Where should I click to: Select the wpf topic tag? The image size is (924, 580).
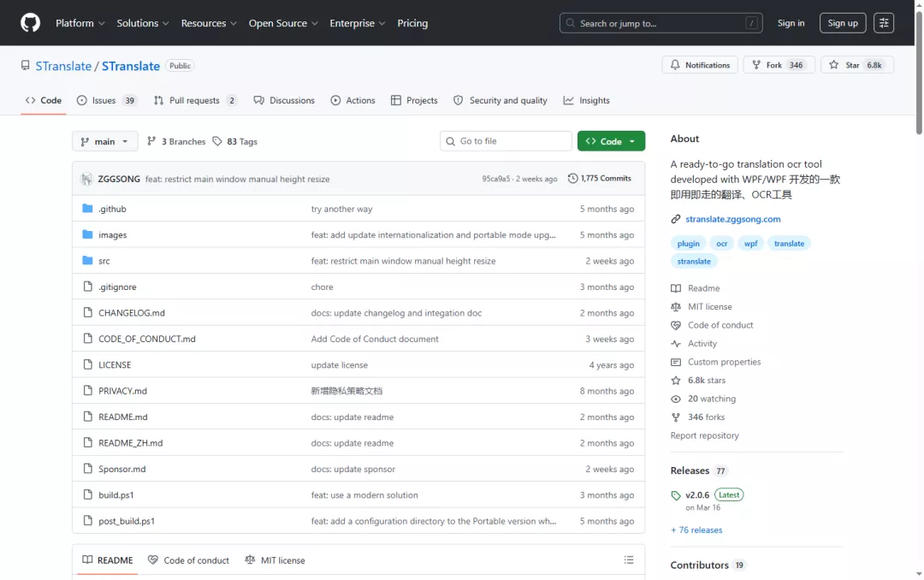[x=751, y=244]
